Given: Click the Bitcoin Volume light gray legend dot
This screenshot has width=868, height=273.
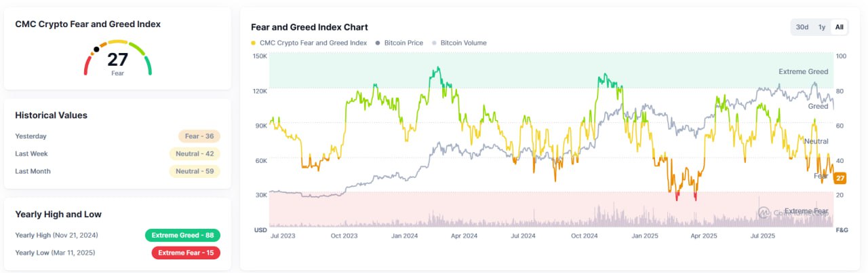Looking at the screenshot, I should pos(435,43).
